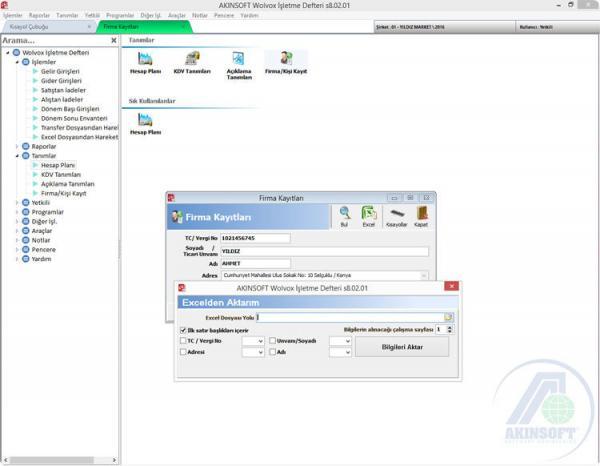The height and width of the screenshot is (466, 600).
Task: Check the İlk satır başlıkları içerir checkbox
Action: 183,330
